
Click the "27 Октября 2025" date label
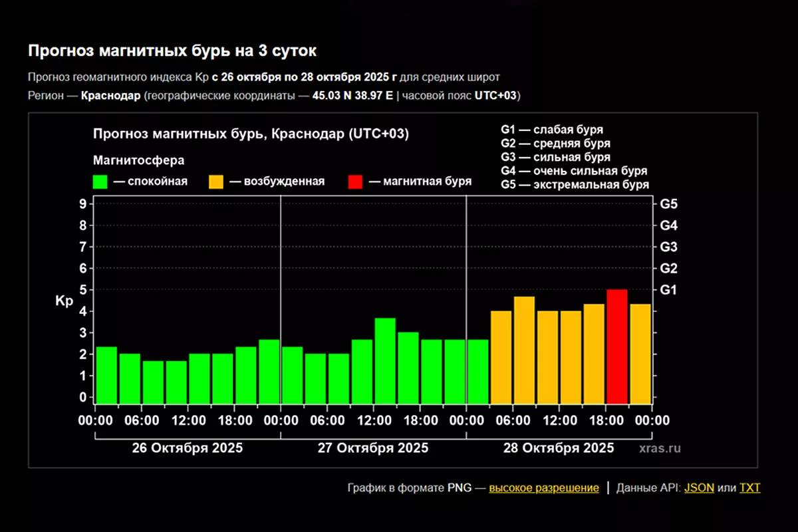pos(373,448)
